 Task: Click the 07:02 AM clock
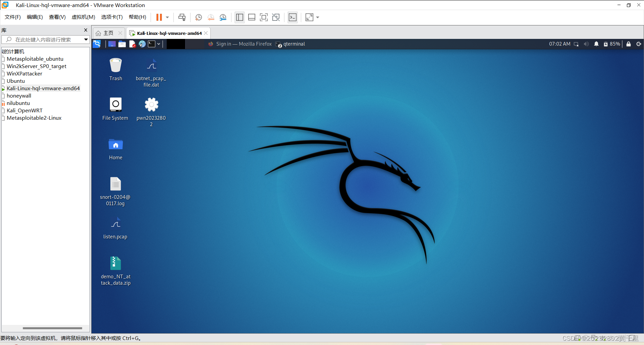[x=559, y=44]
